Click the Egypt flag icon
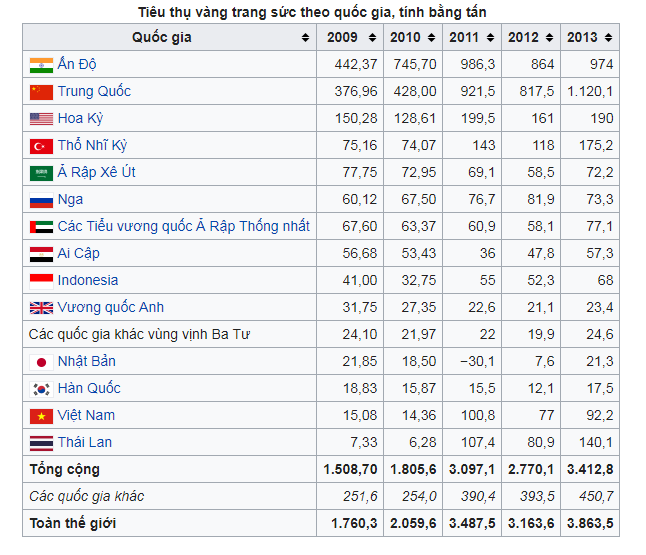 click(x=41, y=254)
